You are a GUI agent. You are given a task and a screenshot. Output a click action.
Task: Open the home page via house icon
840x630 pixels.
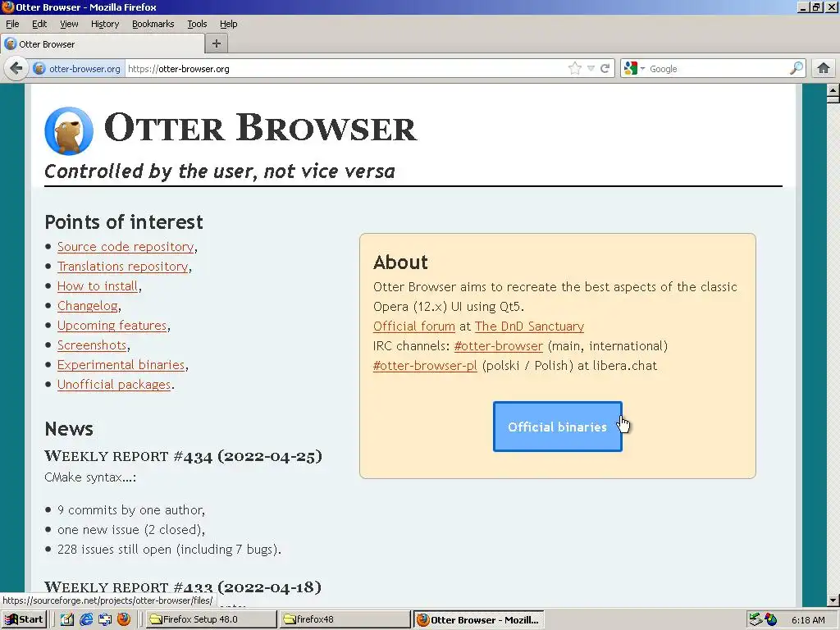pos(824,69)
